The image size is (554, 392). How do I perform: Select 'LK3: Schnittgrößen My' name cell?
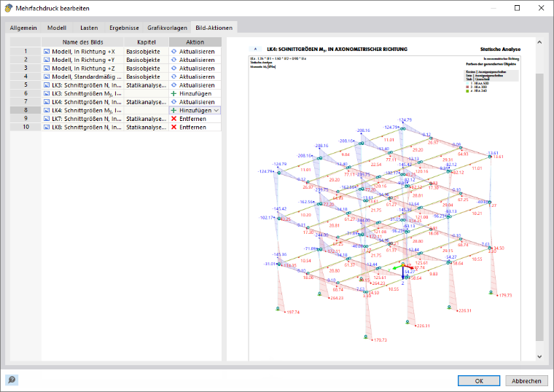pos(83,93)
